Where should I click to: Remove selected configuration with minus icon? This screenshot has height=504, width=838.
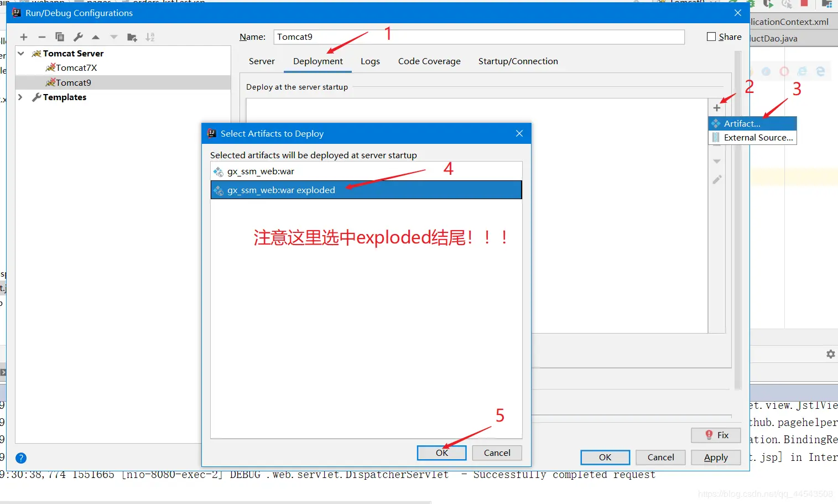pos(41,37)
